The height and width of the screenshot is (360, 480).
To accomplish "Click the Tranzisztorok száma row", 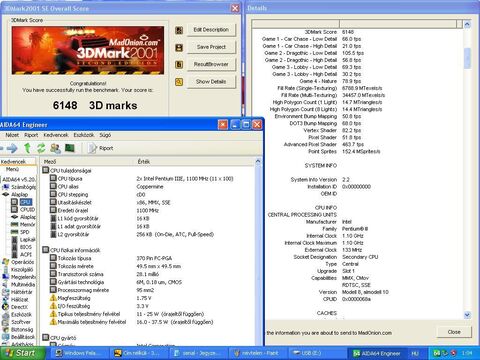I will pos(104,274).
